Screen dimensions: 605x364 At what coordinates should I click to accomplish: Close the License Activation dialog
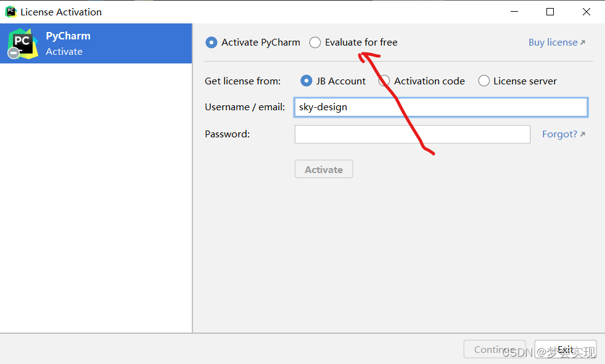(x=586, y=12)
